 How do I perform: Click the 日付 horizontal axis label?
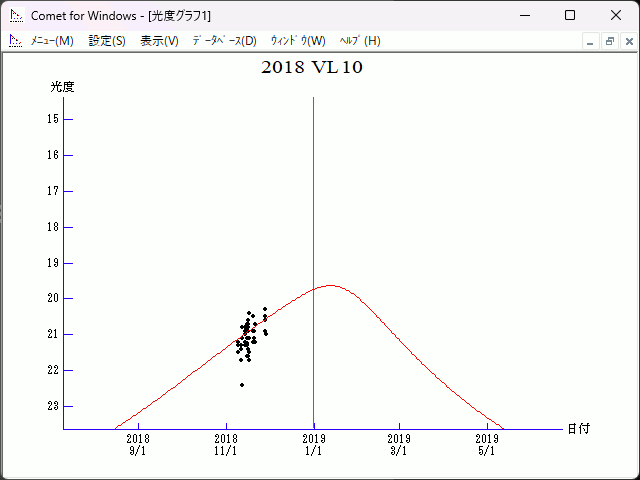pyautogui.click(x=578, y=429)
